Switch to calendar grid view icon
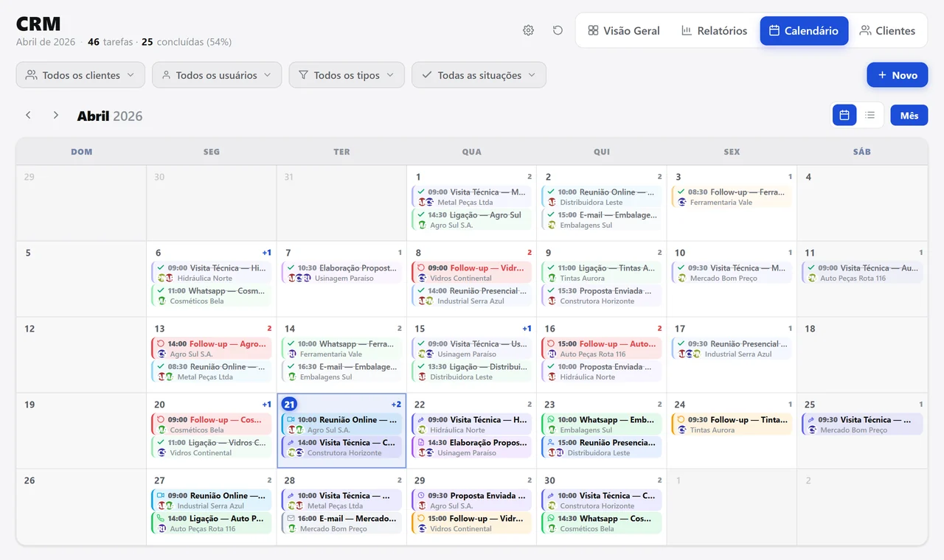The height and width of the screenshot is (560, 944). coord(844,115)
